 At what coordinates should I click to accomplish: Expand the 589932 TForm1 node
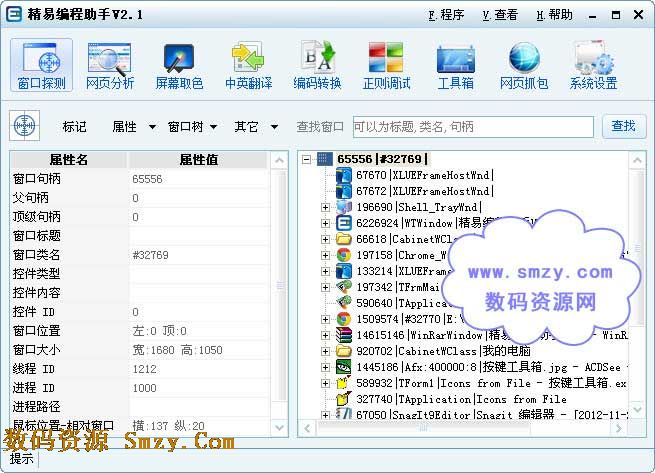(x=325, y=383)
